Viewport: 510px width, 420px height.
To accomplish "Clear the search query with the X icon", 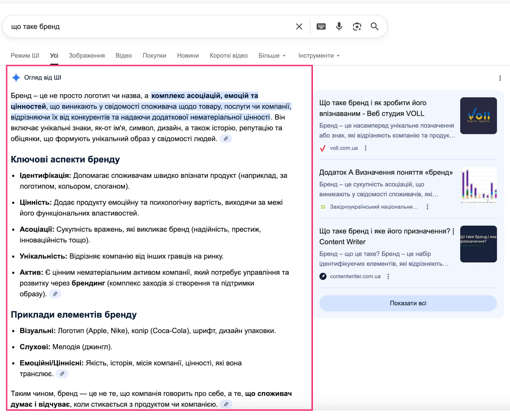I will click(x=299, y=26).
